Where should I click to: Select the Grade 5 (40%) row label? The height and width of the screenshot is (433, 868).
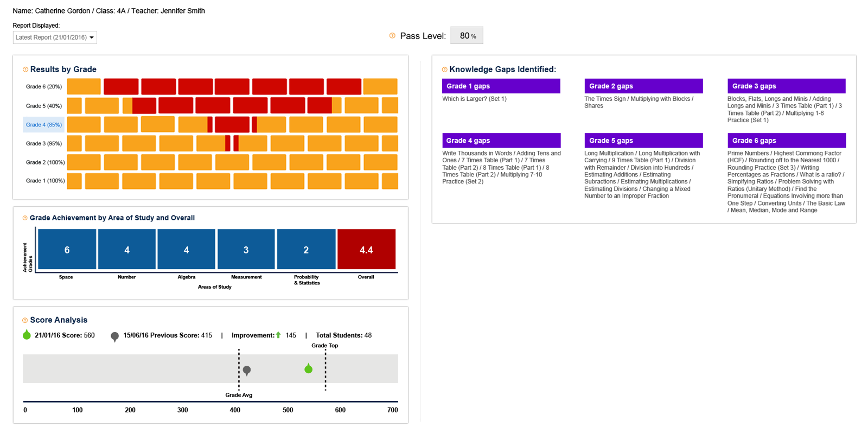pos(44,106)
